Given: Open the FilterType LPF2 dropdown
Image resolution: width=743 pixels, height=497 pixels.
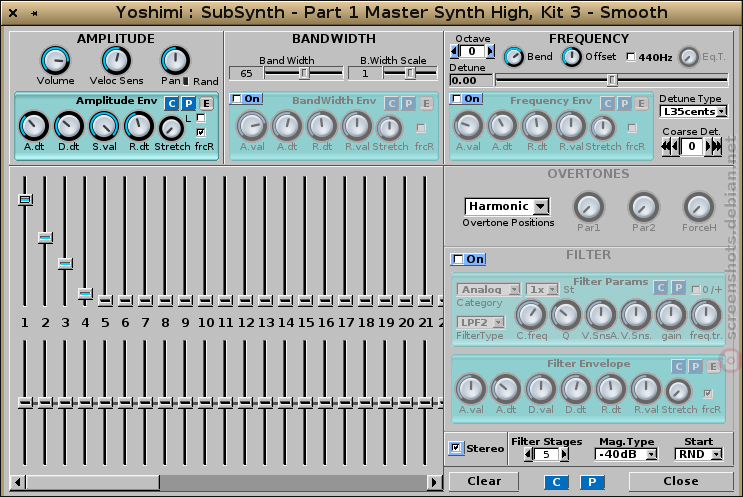Looking at the screenshot, I should [481, 322].
